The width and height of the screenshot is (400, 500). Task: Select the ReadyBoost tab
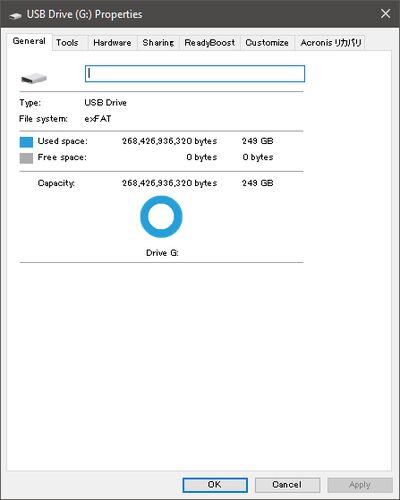[210, 43]
